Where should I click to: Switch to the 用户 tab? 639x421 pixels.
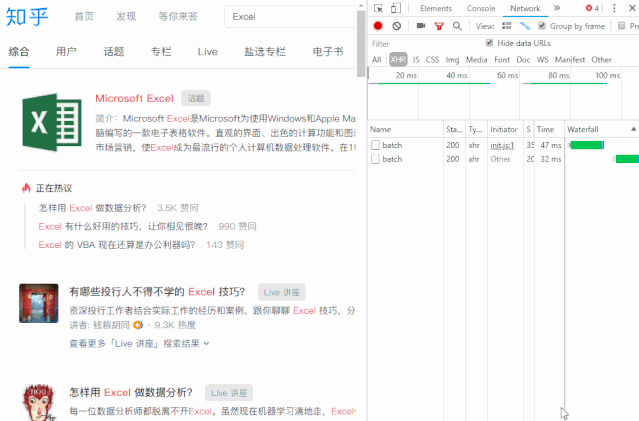pos(66,52)
